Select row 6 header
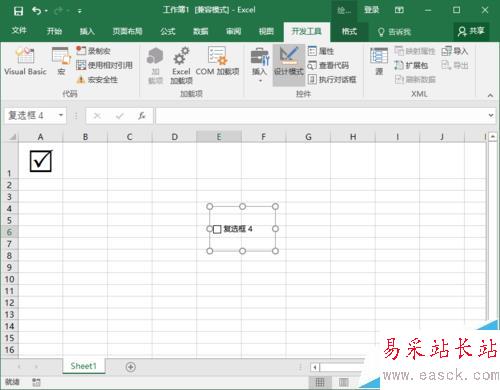This screenshot has width=500, height=390. (x=9, y=232)
